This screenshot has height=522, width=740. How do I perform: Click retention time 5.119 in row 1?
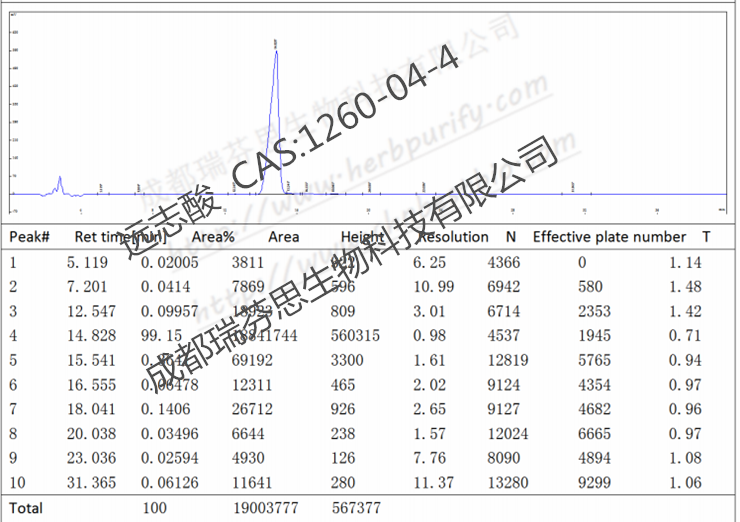86,263
